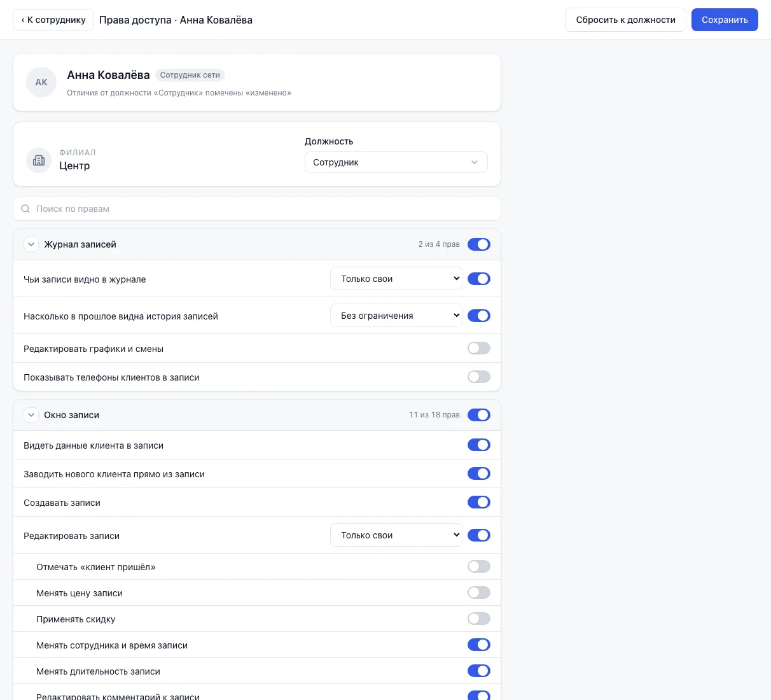Disable «Менять сотрудника и время записи»
771x700 pixels.
pos(479,645)
